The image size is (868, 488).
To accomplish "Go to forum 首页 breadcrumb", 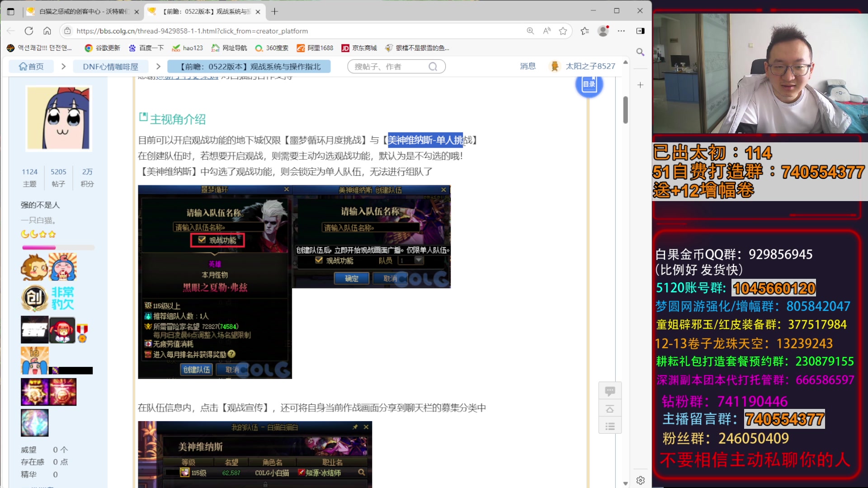I will pos(31,66).
